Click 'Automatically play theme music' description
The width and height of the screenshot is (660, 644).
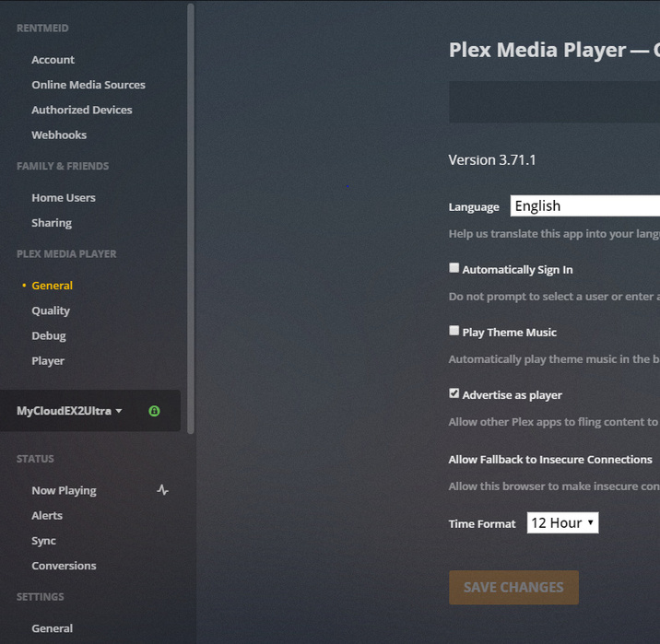click(x=554, y=359)
